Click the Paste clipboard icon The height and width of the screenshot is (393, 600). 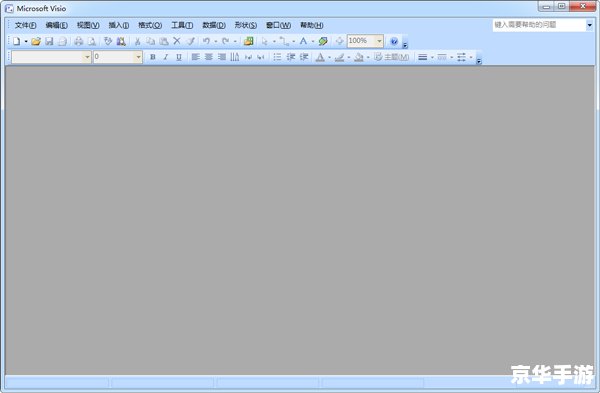[164, 41]
